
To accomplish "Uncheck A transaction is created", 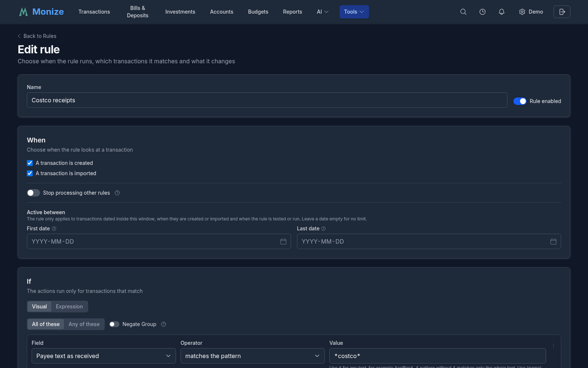I will tap(30, 163).
